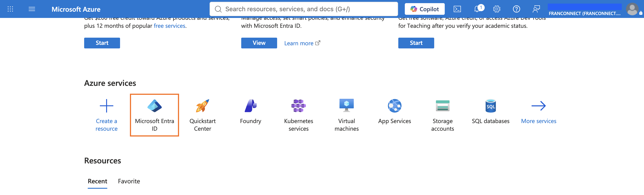The image size is (644, 195).
Task: Switch to the Recent resources tab
Action: 98,181
